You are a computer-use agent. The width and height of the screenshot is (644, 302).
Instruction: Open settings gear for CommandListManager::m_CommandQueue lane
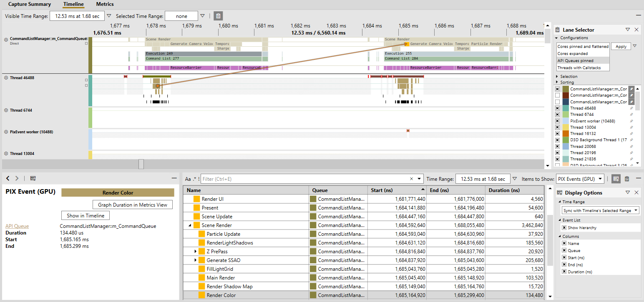[x=6, y=39]
